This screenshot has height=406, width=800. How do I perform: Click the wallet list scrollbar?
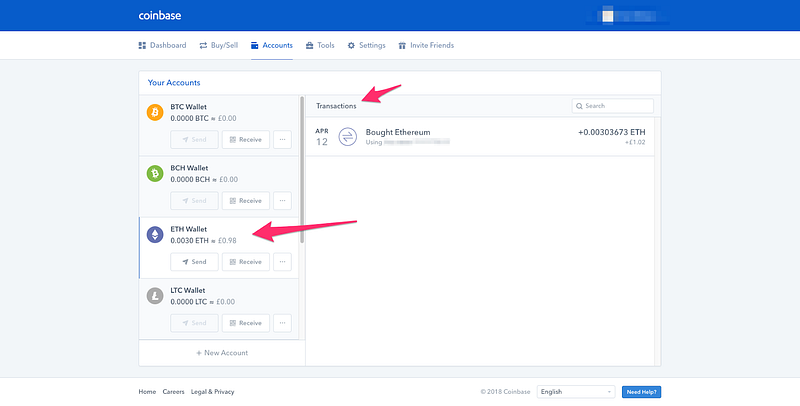tap(302, 169)
